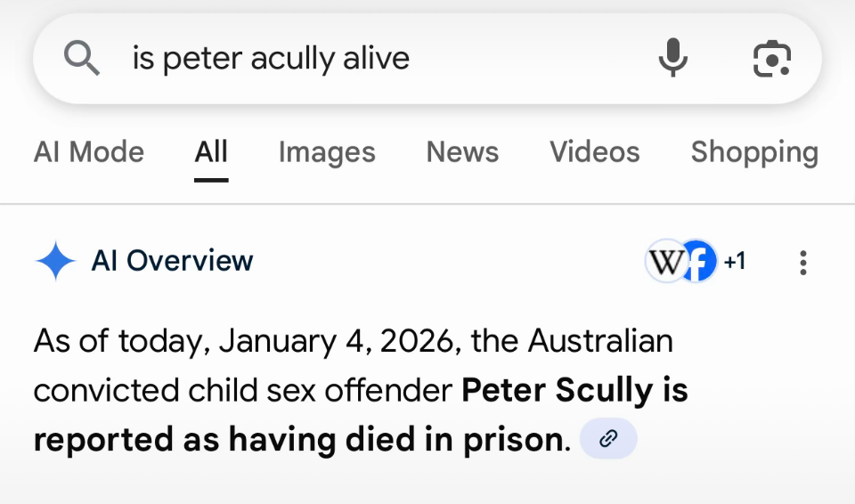This screenshot has height=504, width=855.
Task: Select the All results tab
Action: (x=211, y=152)
